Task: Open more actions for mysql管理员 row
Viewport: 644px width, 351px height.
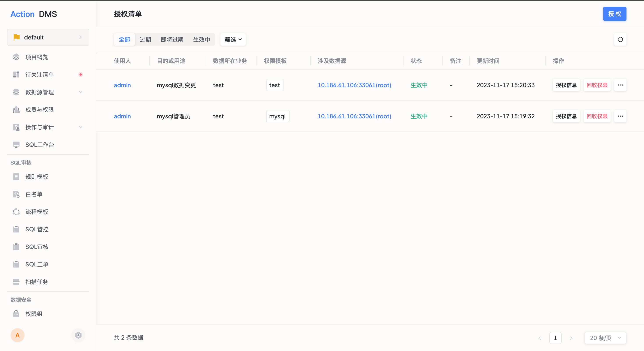Action: tap(620, 116)
